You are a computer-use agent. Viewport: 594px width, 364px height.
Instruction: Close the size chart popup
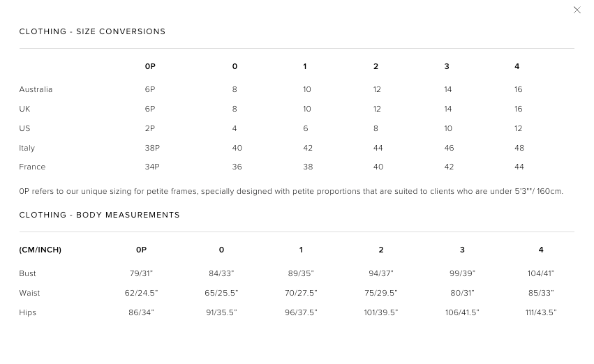click(577, 10)
